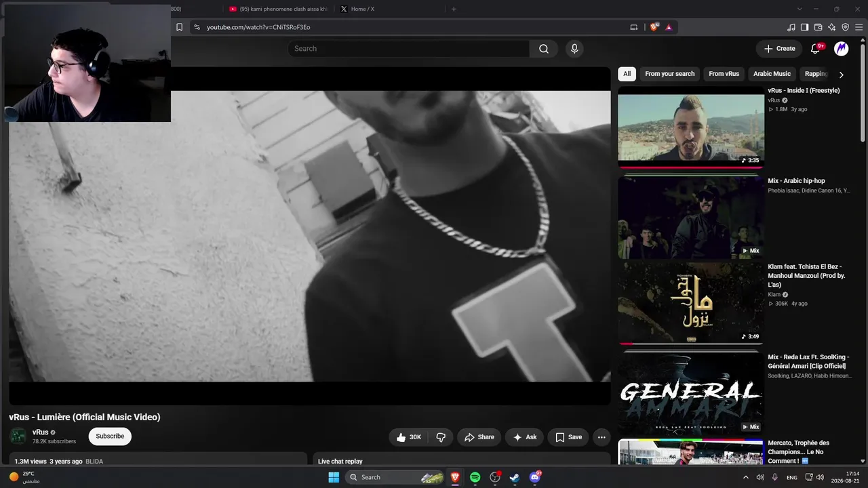This screenshot has width=868, height=488.
Task: Select the Arabic Music chip
Action: coord(772,74)
